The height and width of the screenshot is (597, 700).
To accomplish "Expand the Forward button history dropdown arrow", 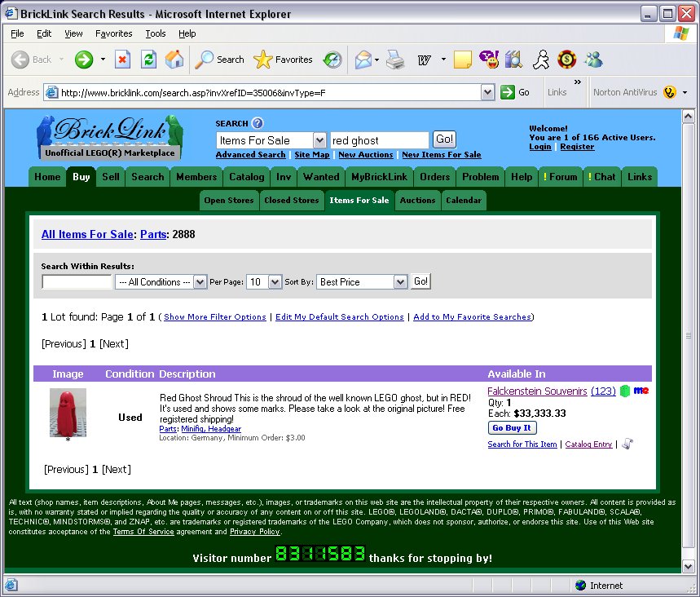I will (103, 60).
